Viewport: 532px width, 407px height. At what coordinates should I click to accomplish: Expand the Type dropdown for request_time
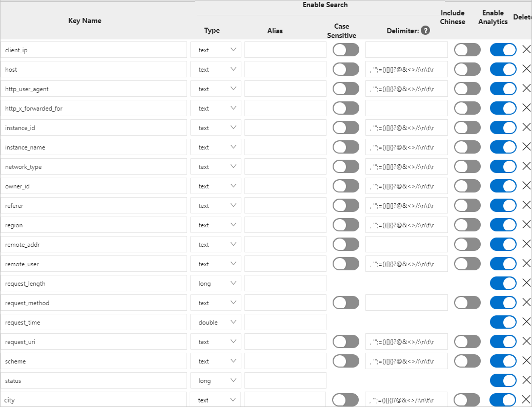point(216,323)
